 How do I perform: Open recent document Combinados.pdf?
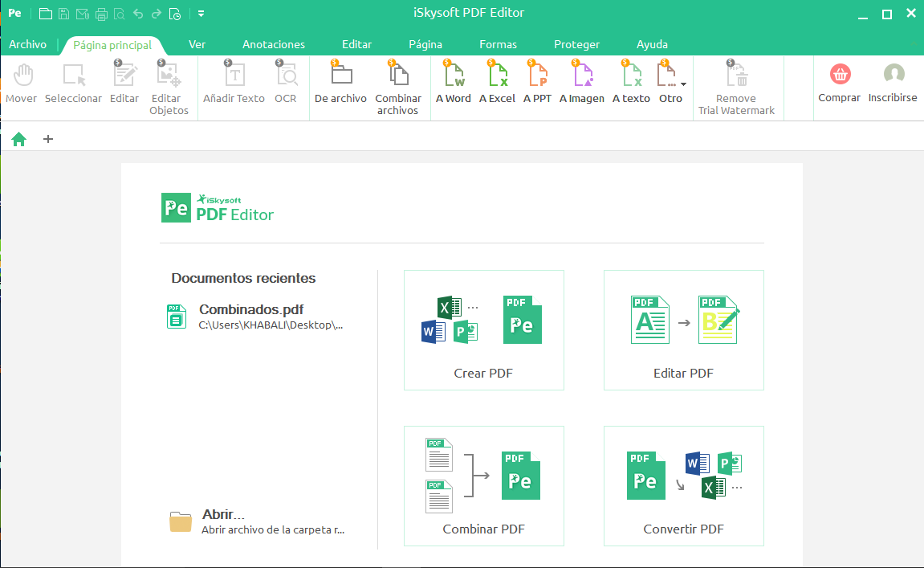(251, 310)
